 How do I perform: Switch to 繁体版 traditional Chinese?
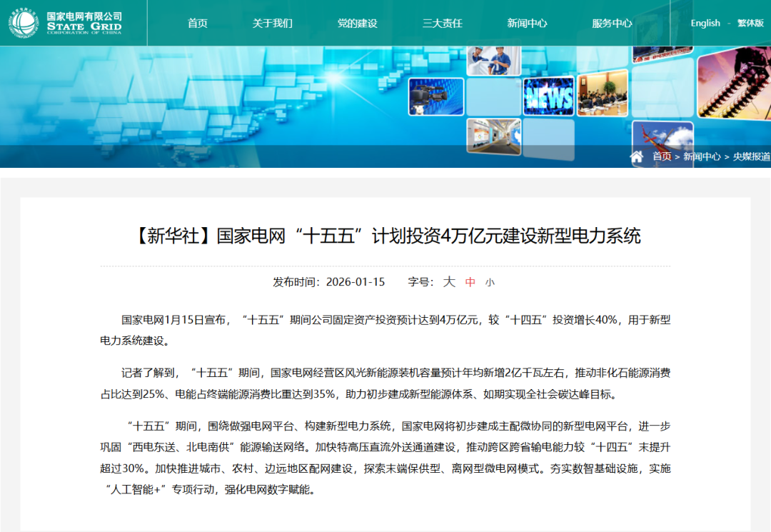pyautogui.click(x=750, y=23)
